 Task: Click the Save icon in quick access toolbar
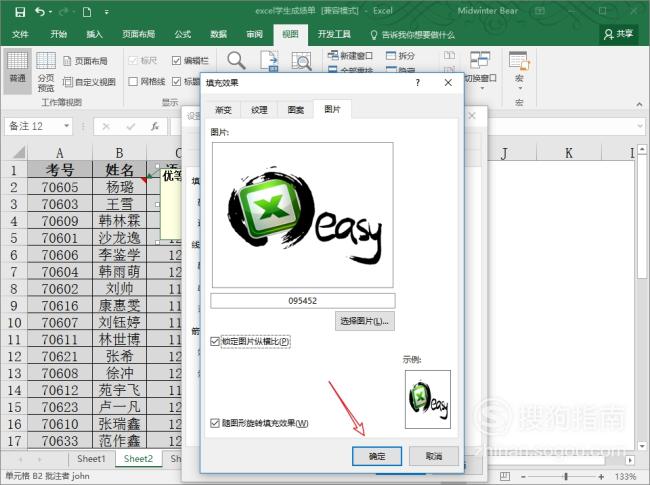19,12
